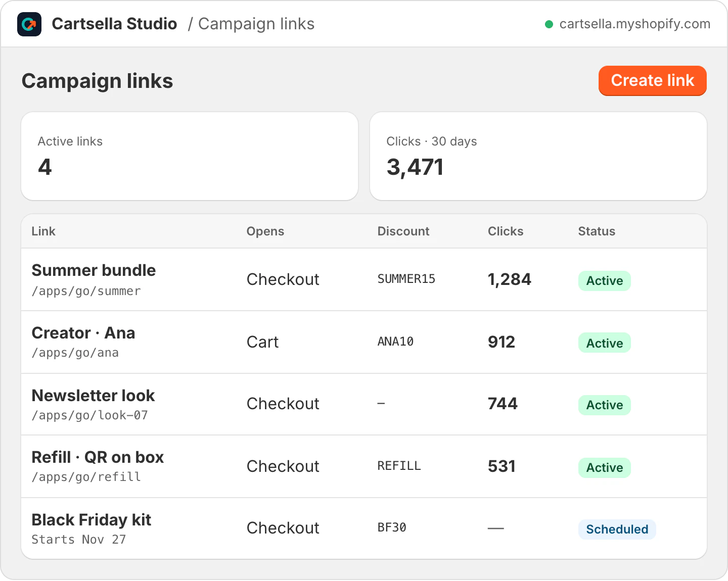The image size is (728, 581).
Task: Click Active badge for Summer bundle
Action: click(605, 281)
